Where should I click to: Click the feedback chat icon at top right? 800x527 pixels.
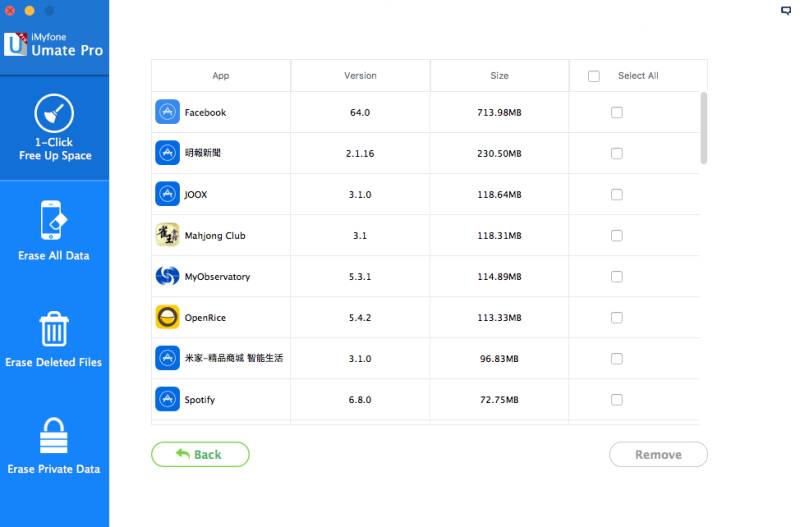pos(786,10)
